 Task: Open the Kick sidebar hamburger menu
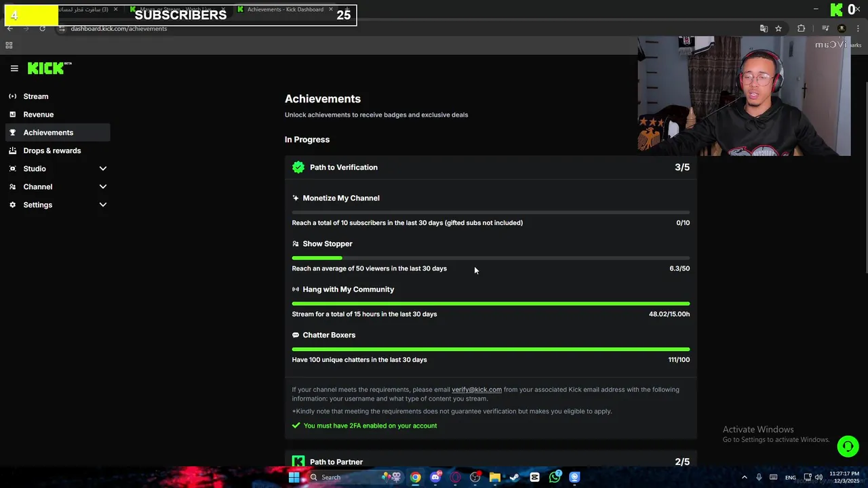point(14,68)
